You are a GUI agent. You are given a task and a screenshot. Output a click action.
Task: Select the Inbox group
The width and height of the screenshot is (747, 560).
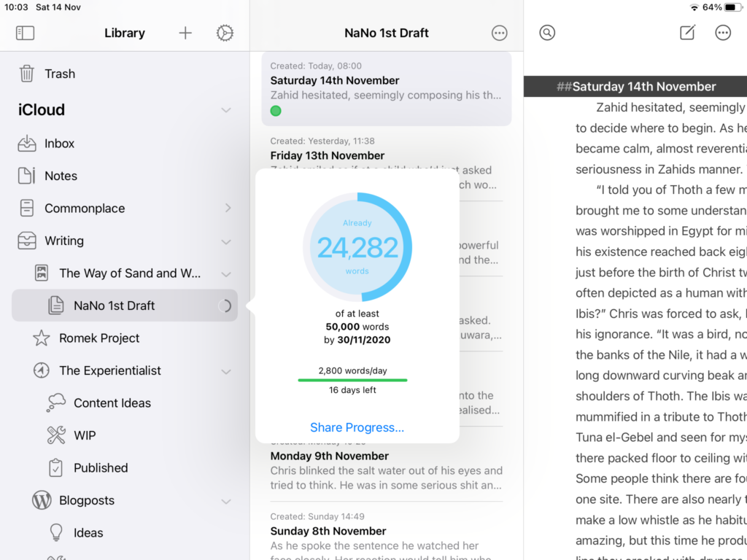pos(125,144)
